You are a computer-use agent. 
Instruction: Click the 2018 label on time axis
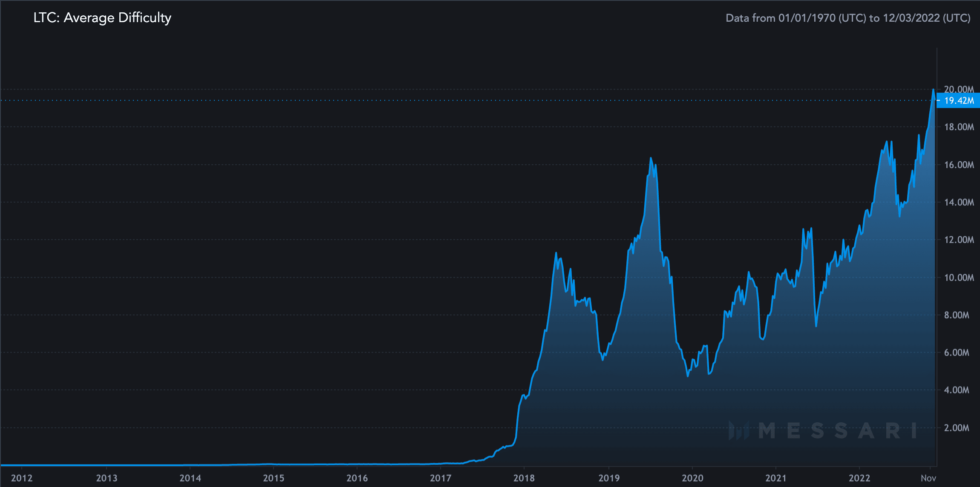tap(524, 478)
